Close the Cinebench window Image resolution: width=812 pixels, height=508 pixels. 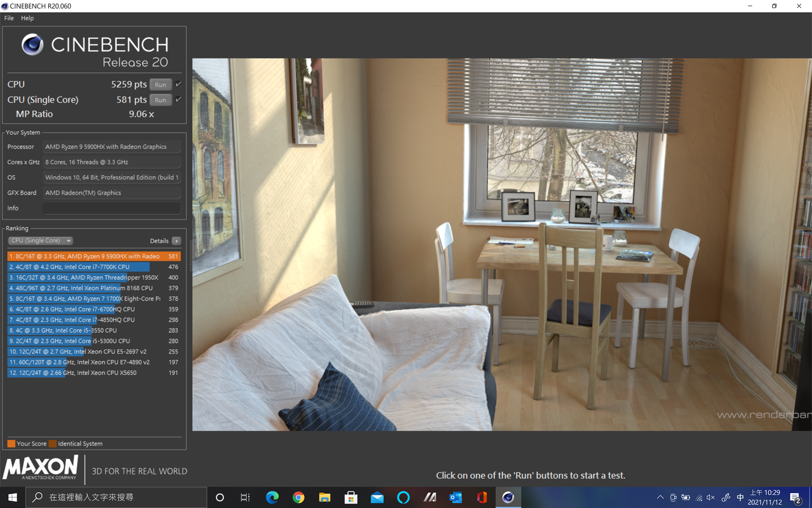point(799,6)
